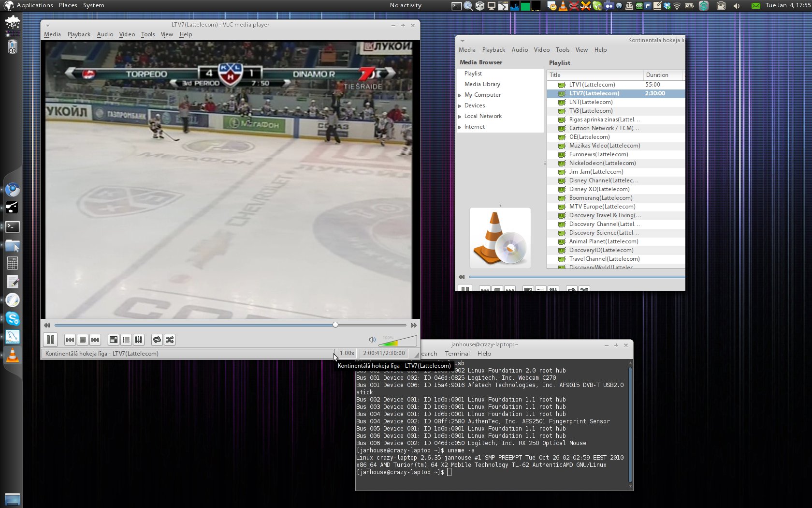Screen dimensions: 812x508
Task: Stop playback in LTV7 player
Action: (x=83, y=340)
